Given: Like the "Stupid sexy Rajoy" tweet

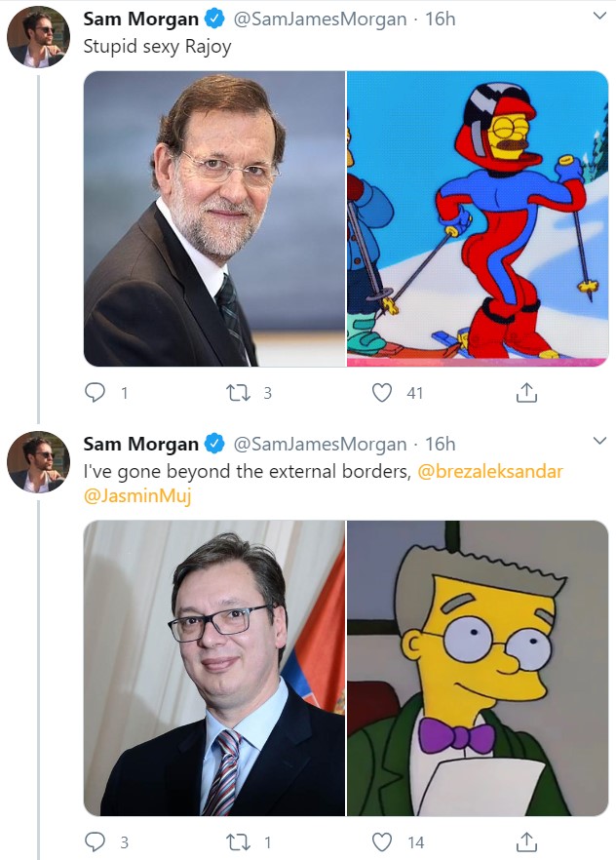Looking at the screenshot, I should tap(382, 393).
